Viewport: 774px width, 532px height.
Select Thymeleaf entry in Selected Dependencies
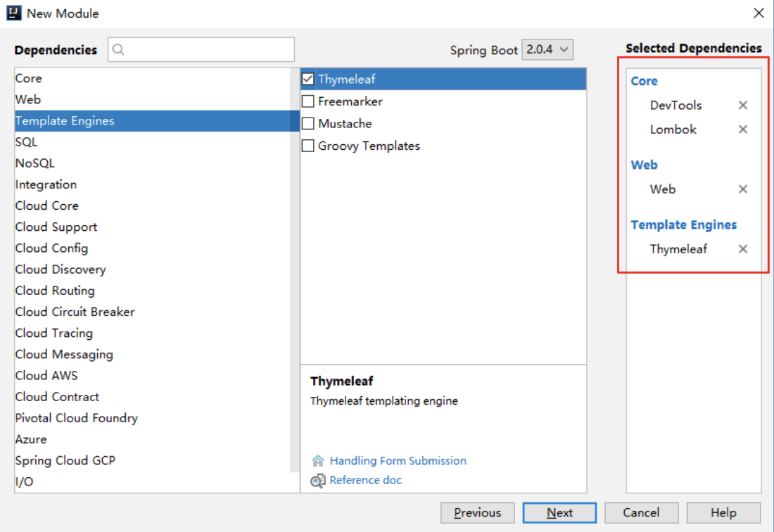678,249
